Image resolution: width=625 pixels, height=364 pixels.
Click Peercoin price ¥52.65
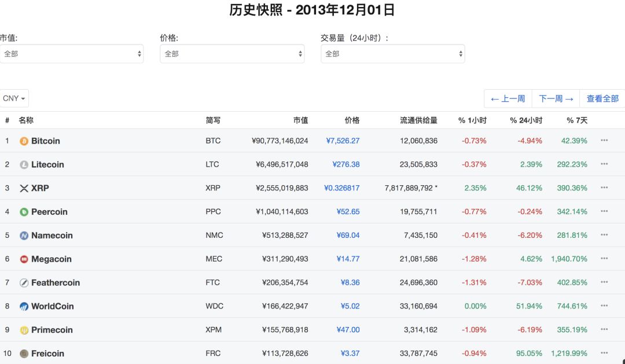(348, 212)
